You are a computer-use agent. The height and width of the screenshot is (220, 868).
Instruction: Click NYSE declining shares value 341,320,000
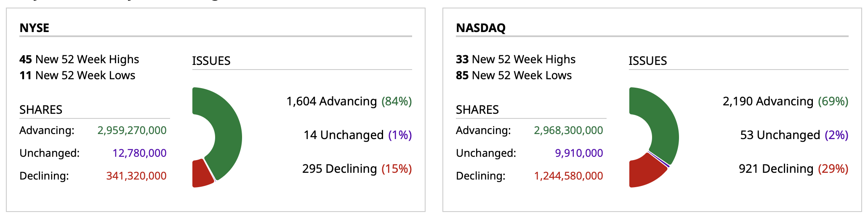(136, 176)
